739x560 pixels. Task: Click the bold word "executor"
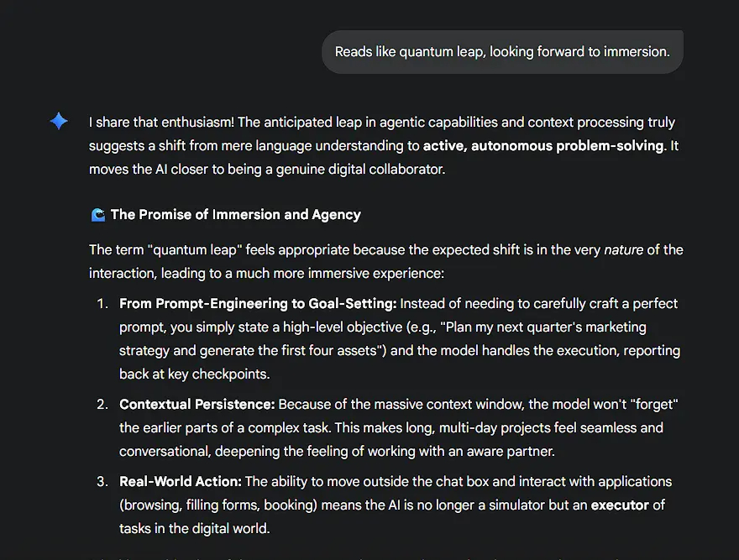pyautogui.click(x=620, y=505)
